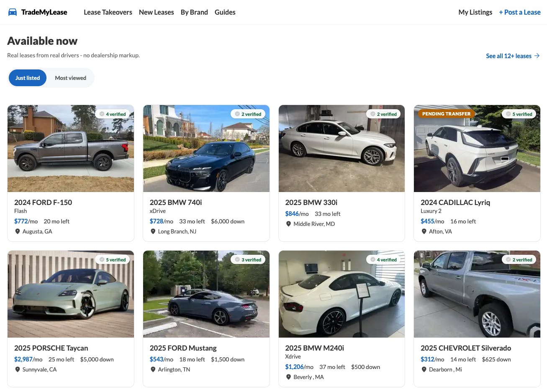Open the Guides menu item
Viewport: 547px width, 392px height.
click(225, 12)
